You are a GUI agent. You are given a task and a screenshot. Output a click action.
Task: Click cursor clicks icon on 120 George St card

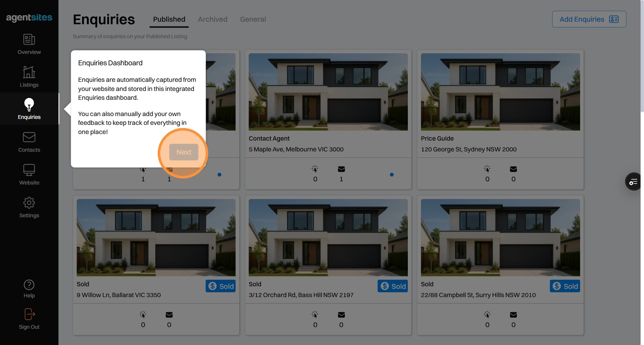(x=487, y=169)
